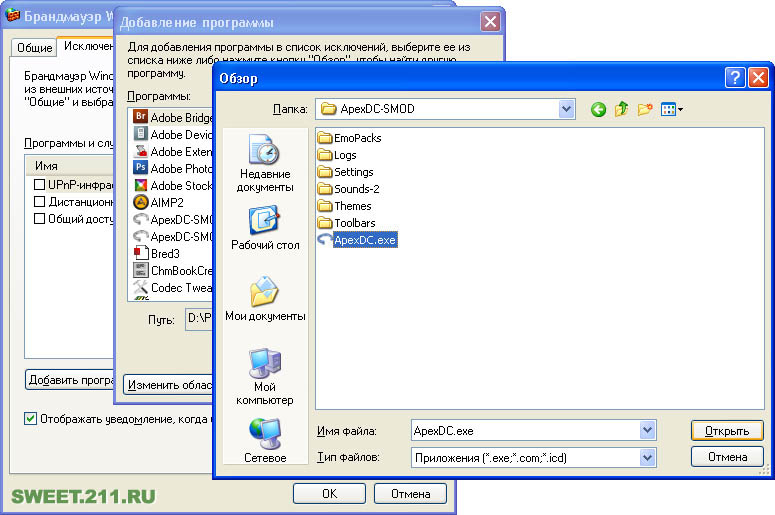Screen dimensions: 775x515
Task: Go to Рабочий стол in the places bar
Action: (265, 228)
